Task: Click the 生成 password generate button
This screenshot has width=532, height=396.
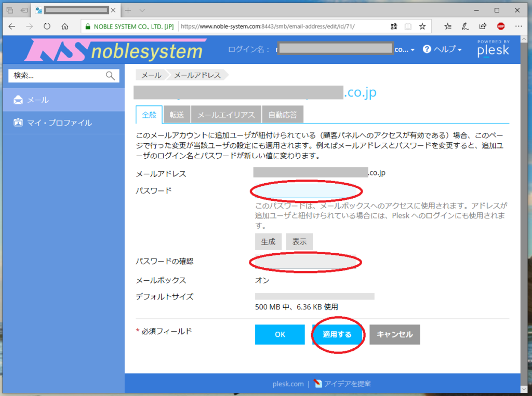Action: (268, 241)
